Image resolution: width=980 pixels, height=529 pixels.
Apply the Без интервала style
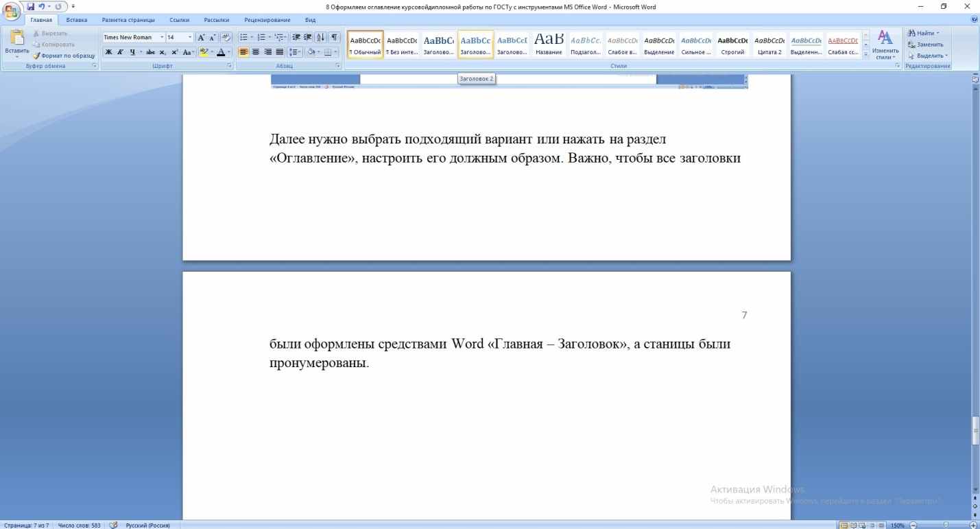pos(402,45)
